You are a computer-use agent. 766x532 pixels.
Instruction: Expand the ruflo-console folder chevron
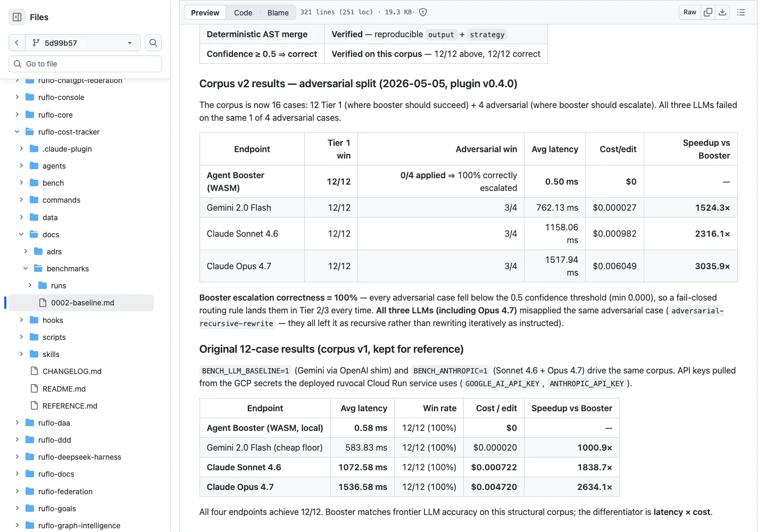point(17,97)
